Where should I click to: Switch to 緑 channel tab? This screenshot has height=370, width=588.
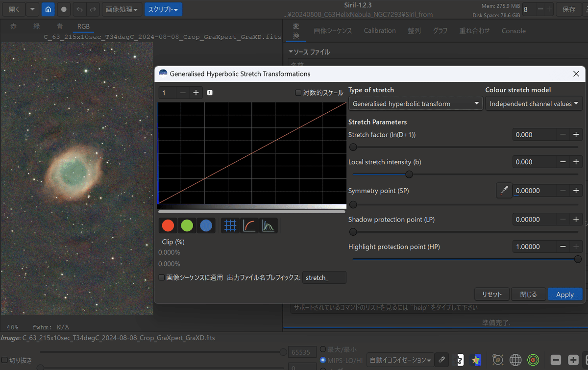tap(36, 26)
